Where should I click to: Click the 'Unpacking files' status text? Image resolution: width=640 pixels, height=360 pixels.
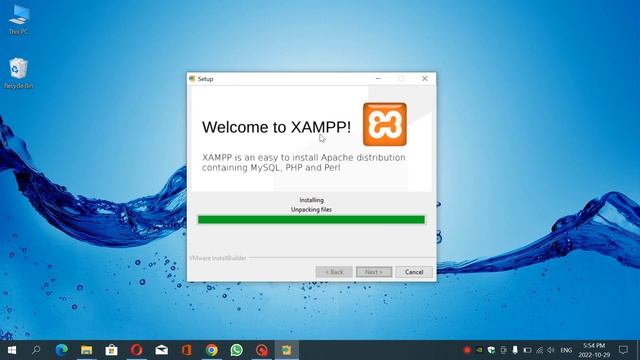(311, 209)
